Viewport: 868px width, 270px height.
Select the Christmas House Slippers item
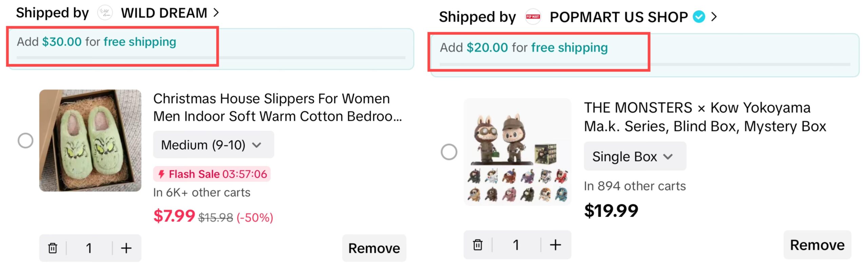25,140
